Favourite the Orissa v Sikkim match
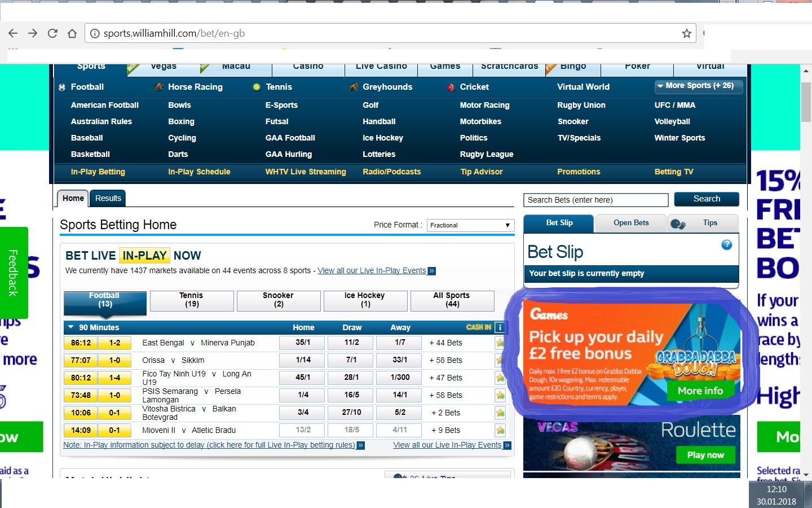The width and height of the screenshot is (812, 508). (x=500, y=360)
